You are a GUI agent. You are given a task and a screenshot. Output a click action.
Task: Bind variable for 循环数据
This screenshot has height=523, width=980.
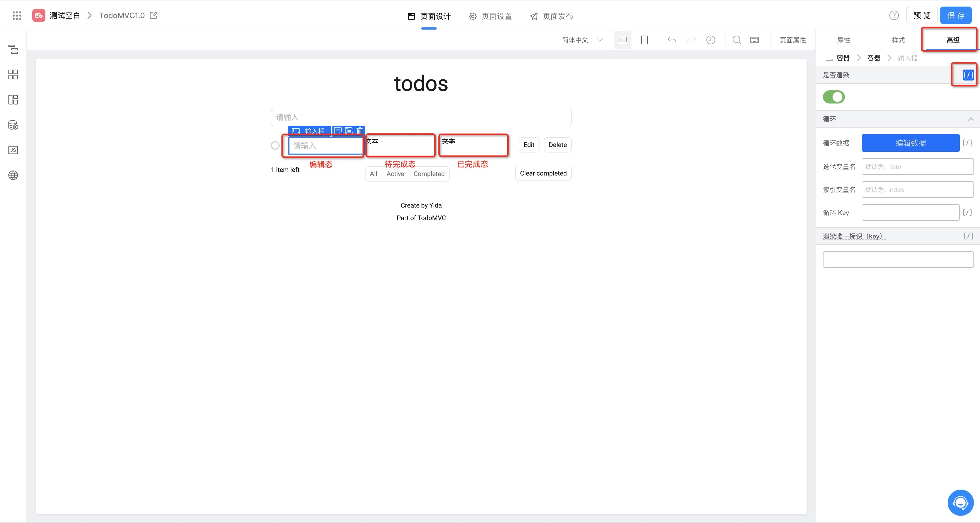point(967,143)
